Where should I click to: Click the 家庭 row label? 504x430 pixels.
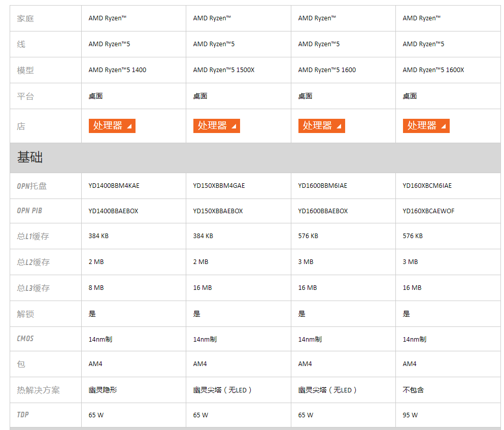[x=25, y=19]
